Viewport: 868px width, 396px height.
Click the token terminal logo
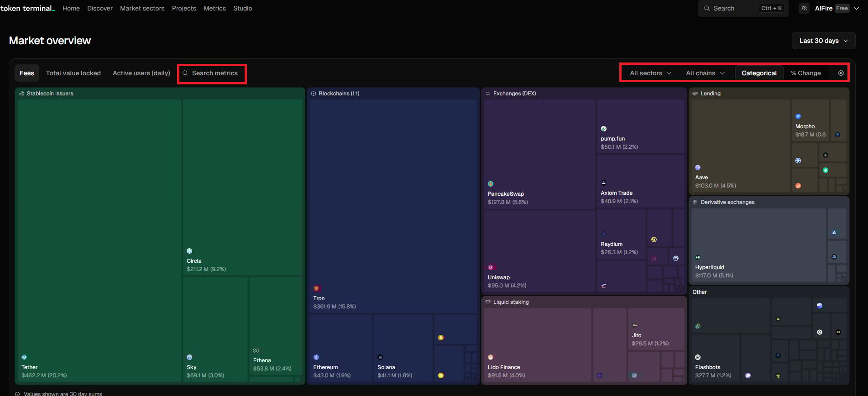click(27, 8)
